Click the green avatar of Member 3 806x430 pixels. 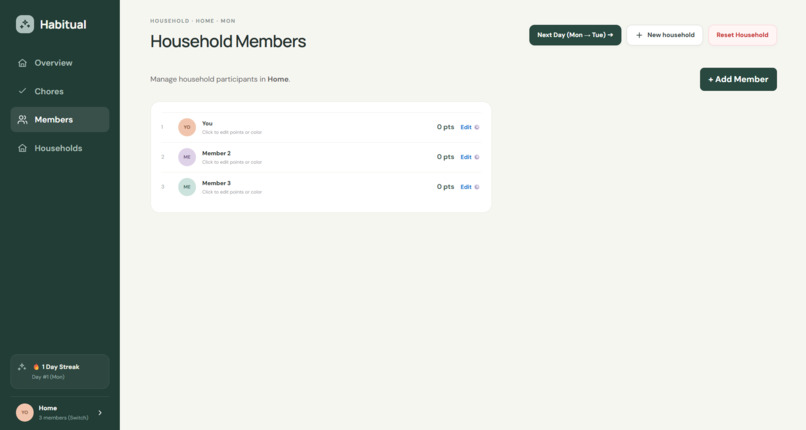point(187,186)
